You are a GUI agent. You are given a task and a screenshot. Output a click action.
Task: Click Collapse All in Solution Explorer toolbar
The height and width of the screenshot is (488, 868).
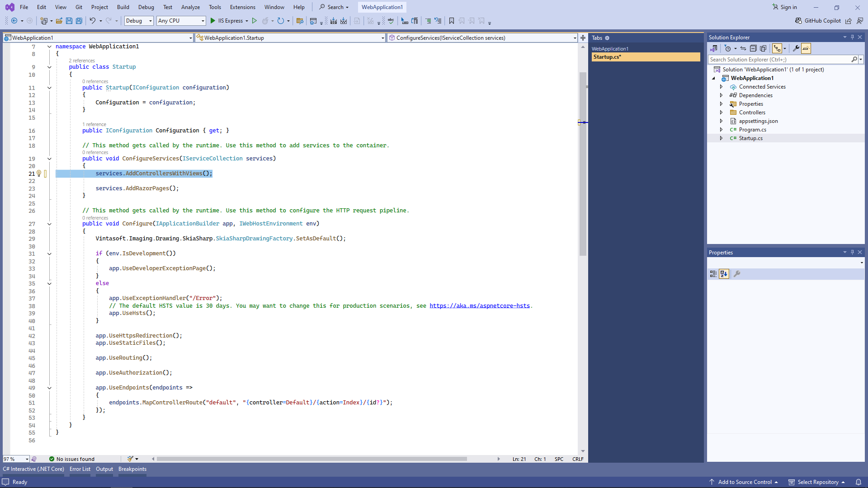[753, 48]
